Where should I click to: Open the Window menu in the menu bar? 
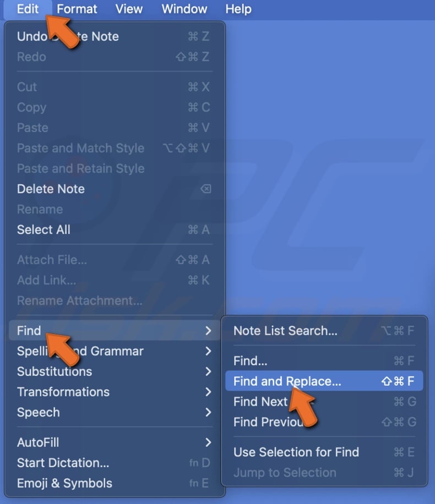[184, 9]
